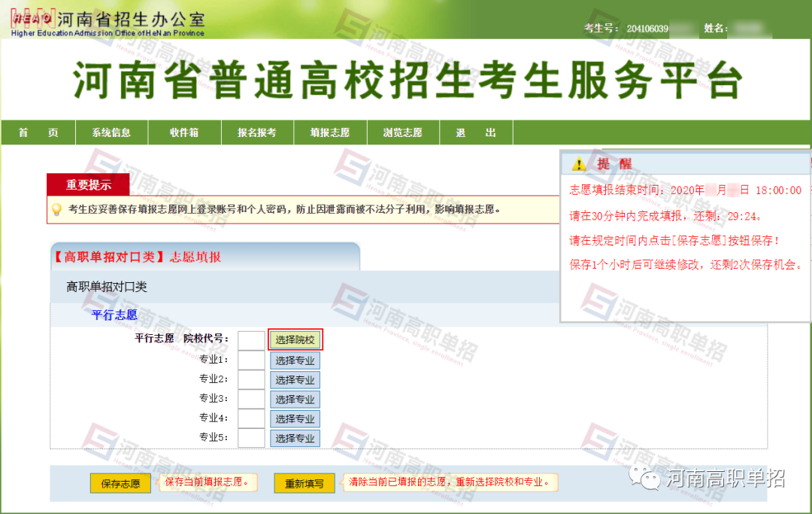Image resolution: width=812 pixels, height=514 pixels.
Task: Click the 选择院校 button
Action: click(296, 339)
